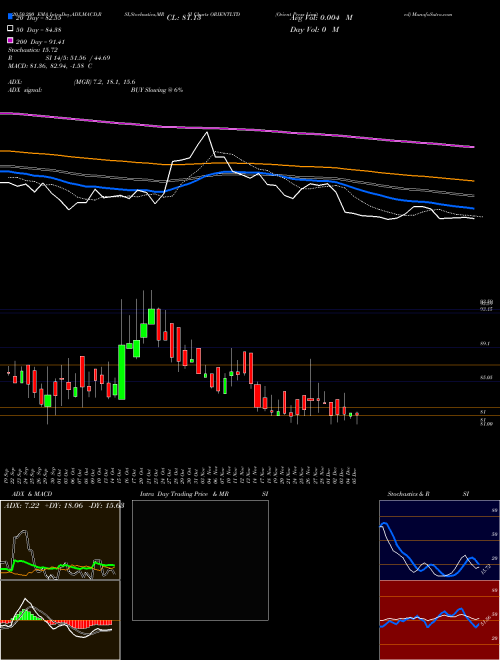
Task: Select the '30 Day' moving average value text
Action: tap(39, 29)
